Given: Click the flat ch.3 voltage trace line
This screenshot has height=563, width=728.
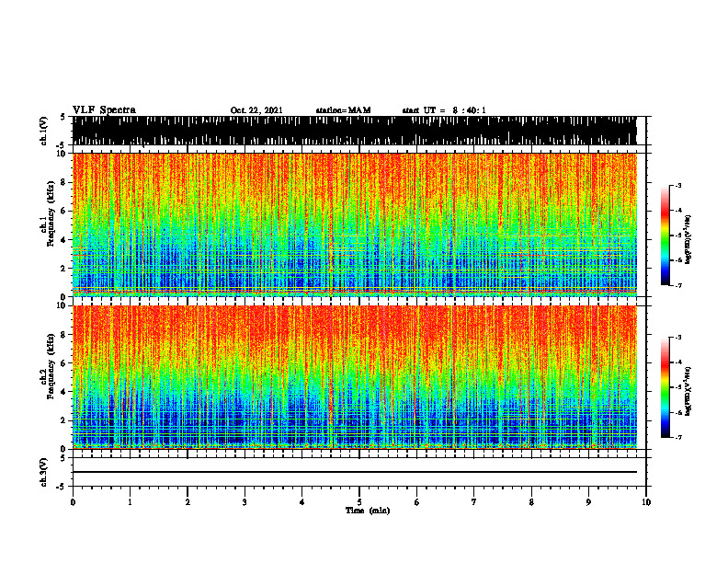Looking at the screenshot, I should [x=354, y=472].
